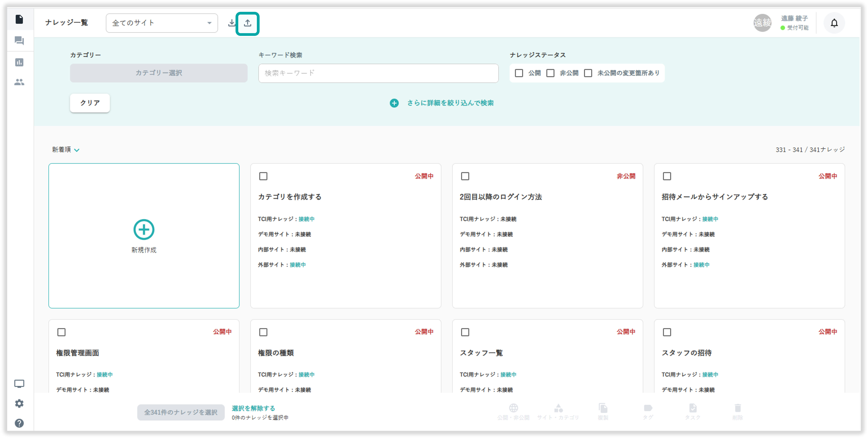This screenshot has height=438, width=868.
Task: Click 全341件のナレッジを選択 button
Action: pos(181,412)
